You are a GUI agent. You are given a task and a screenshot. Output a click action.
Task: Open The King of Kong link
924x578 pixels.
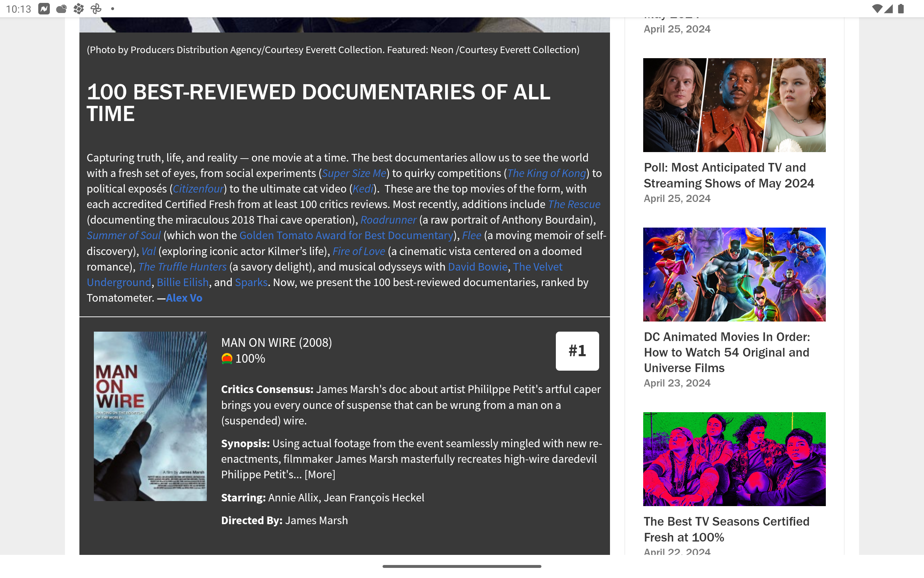[546, 173]
